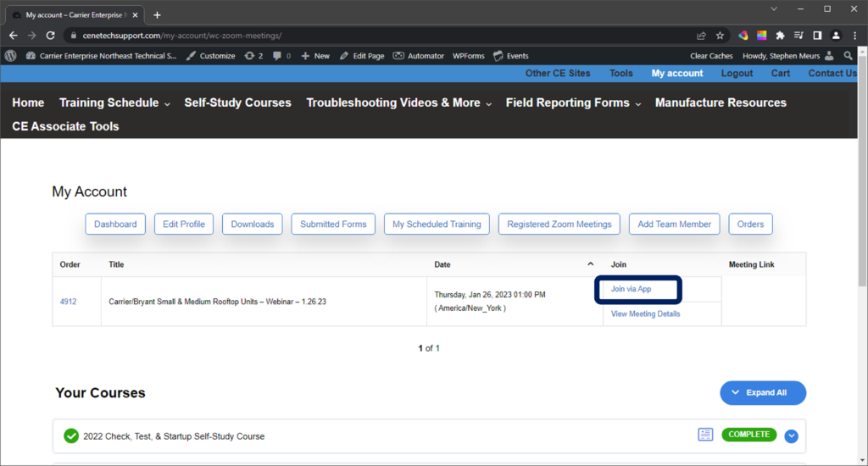Go back with the browser back arrow
The image size is (868, 466).
tap(14, 36)
